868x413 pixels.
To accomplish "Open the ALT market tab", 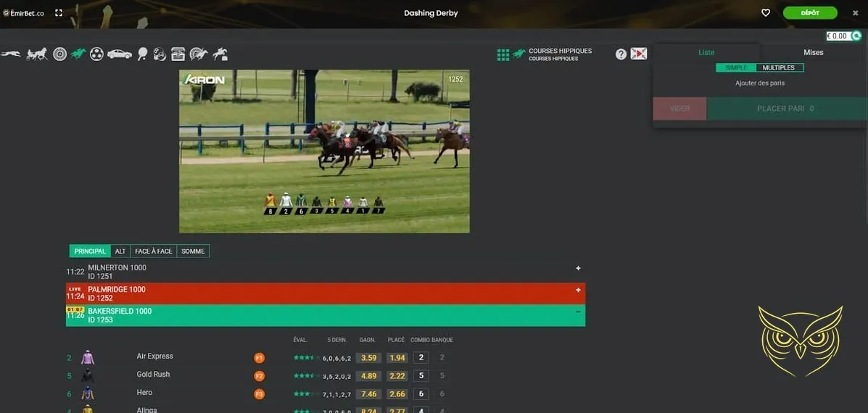I will click(x=120, y=251).
